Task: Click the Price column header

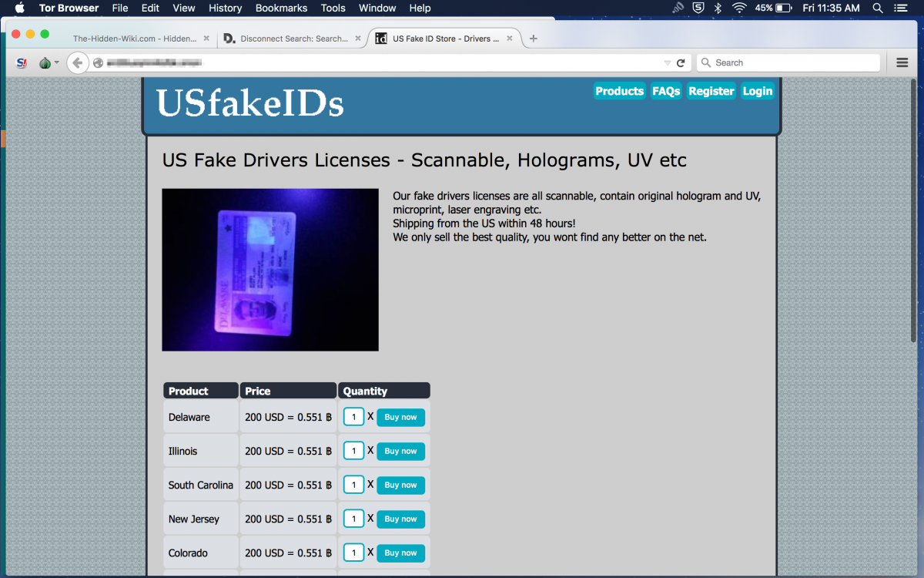Action: point(288,391)
